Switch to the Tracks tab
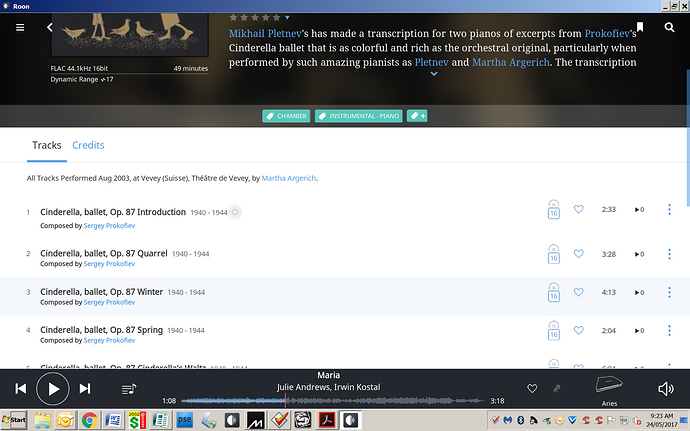 pos(47,145)
